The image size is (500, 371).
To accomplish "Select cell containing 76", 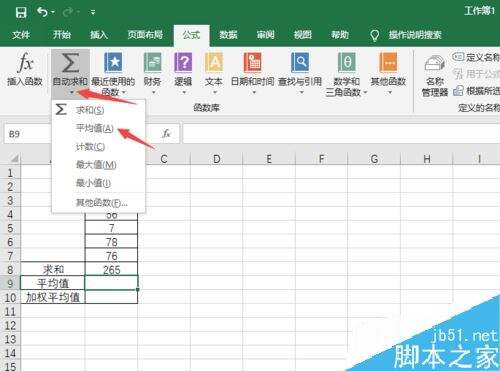I will tap(111, 256).
